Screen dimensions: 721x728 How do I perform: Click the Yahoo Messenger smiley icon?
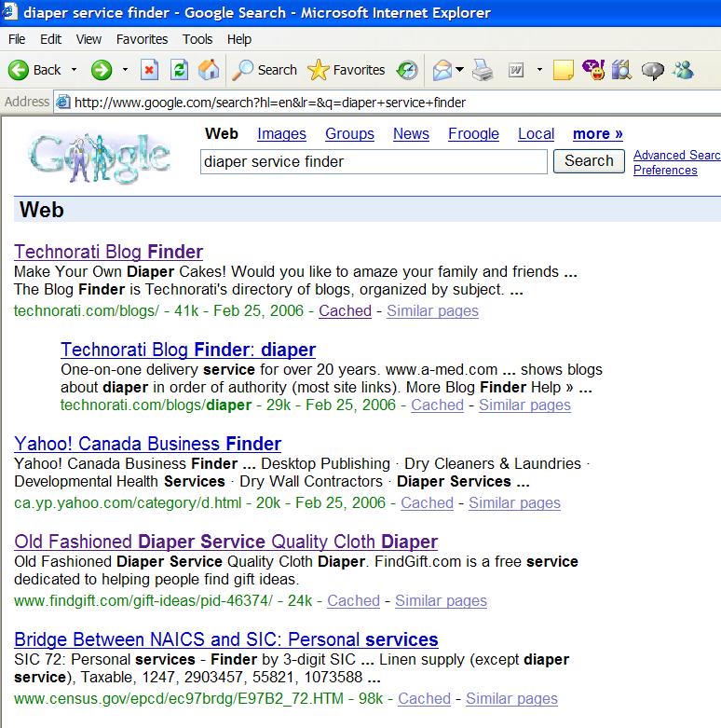[593, 70]
